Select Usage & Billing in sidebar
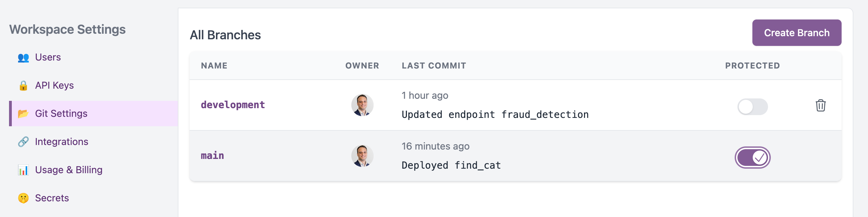The height and width of the screenshot is (217, 868). pyautogui.click(x=69, y=170)
